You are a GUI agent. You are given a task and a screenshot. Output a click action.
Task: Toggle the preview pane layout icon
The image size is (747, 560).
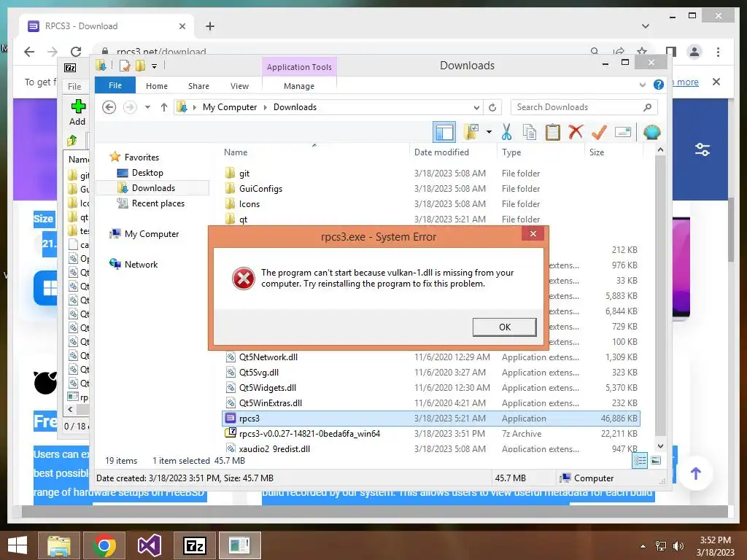(x=444, y=132)
